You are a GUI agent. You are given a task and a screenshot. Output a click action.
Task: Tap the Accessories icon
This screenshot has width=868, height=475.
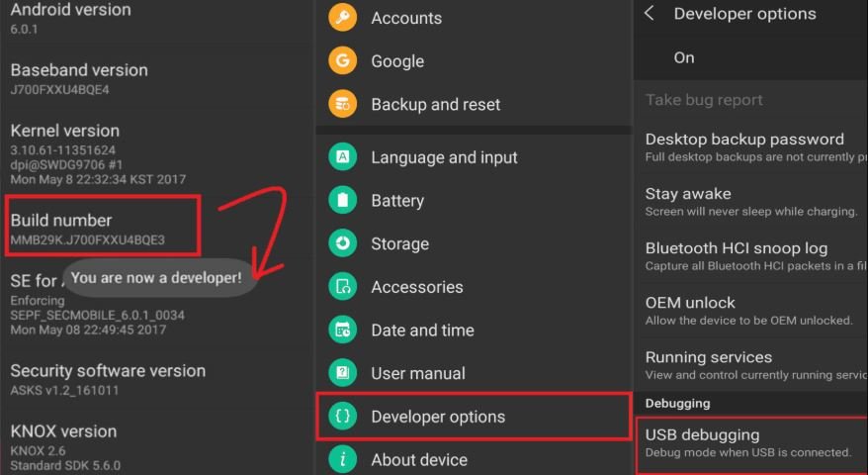343,287
